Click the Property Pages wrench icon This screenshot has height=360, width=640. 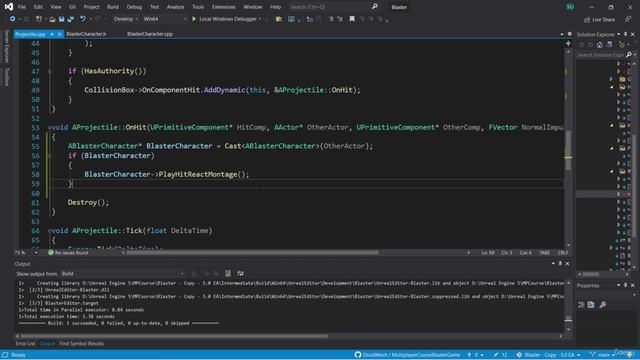(602, 304)
